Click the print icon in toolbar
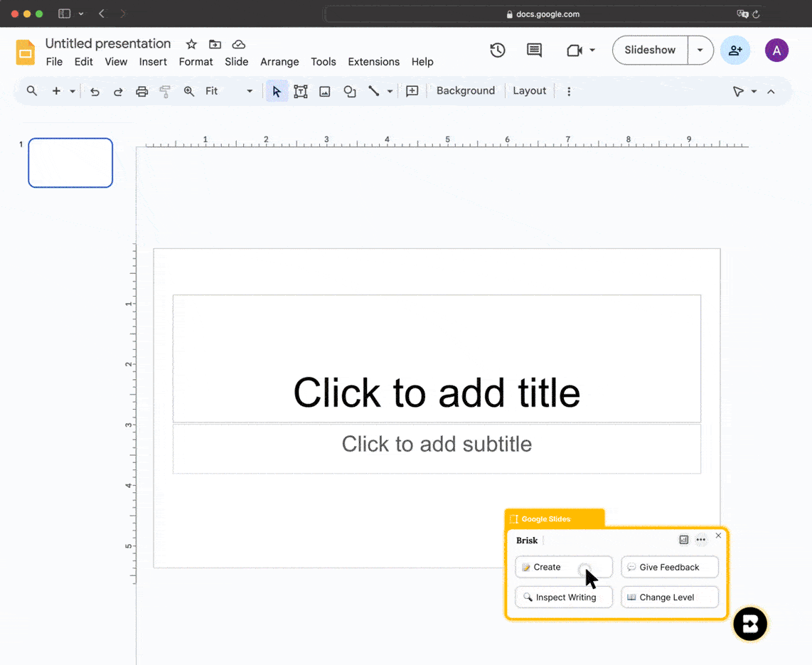Screen dimensions: 812x665 pyautogui.click(x=142, y=92)
